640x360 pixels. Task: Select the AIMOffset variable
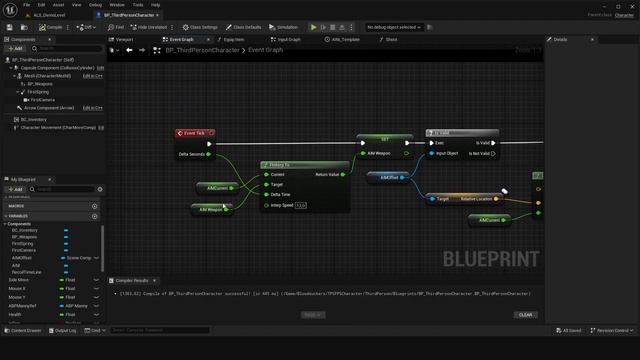click(x=22, y=258)
